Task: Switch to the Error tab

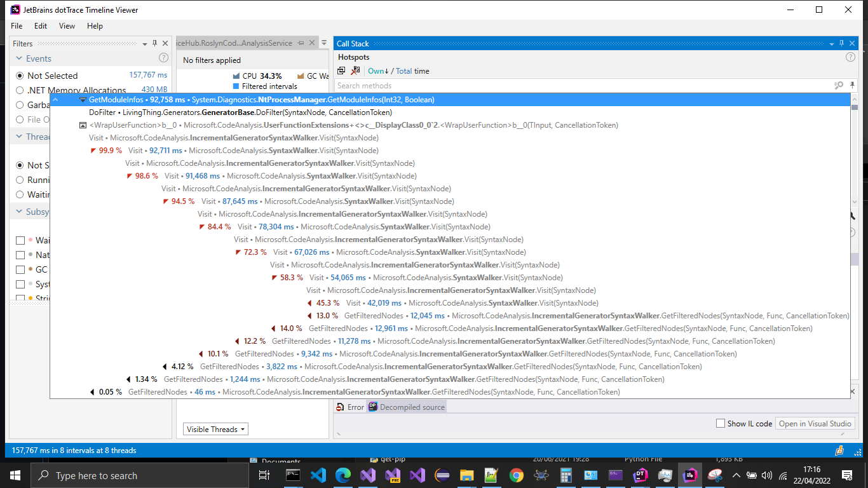Action: (x=350, y=407)
